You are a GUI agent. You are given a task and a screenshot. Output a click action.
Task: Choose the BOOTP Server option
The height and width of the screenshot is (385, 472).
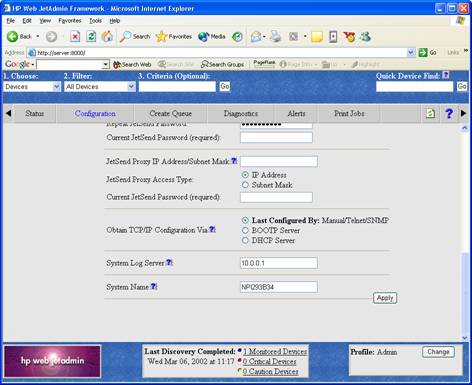pos(245,230)
